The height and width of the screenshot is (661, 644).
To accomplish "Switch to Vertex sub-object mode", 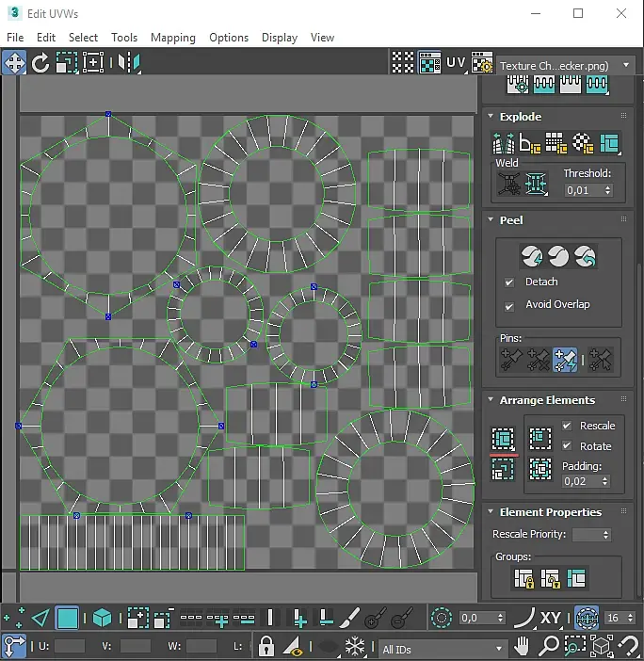I will (13, 619).
